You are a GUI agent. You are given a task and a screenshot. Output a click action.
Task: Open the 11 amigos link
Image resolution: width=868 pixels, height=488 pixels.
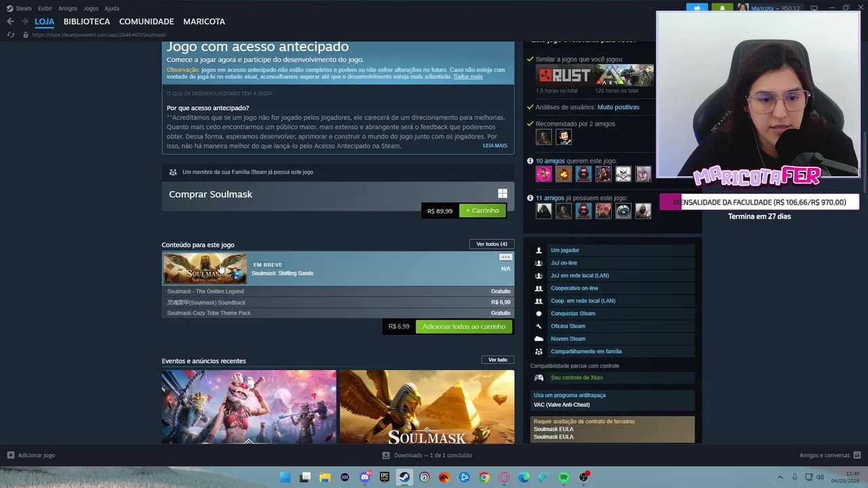point(550,198)
